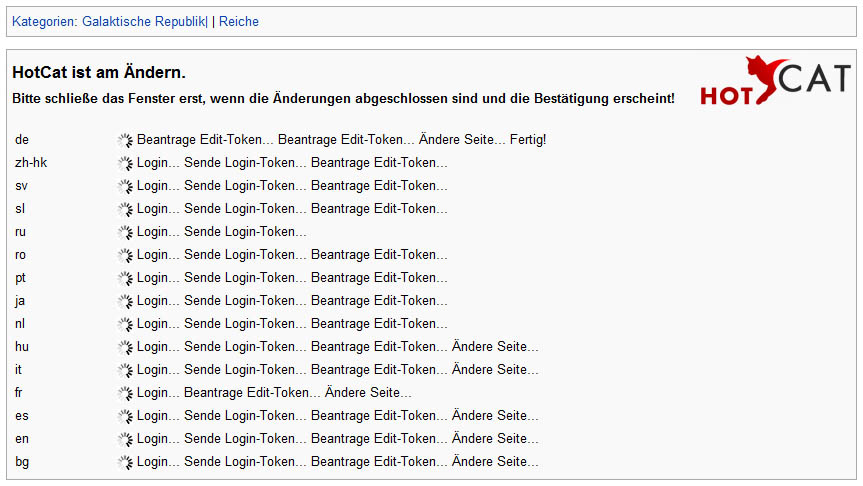This screenshot has height=486, width=863.
Task: Click the loading spinner in the fr row
Action: (x=125, y=393)
